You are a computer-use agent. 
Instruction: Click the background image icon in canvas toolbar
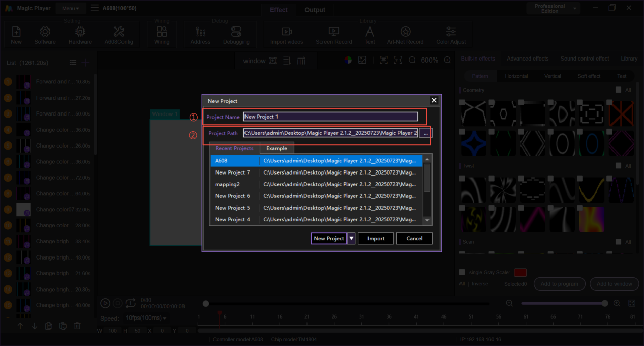(362, 60)
